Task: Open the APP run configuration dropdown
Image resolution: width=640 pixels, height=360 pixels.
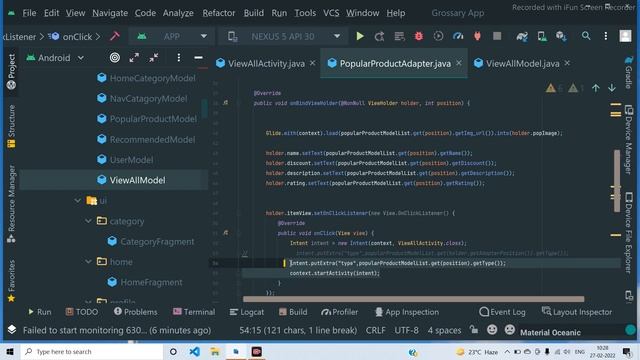Action: (171, 36)
